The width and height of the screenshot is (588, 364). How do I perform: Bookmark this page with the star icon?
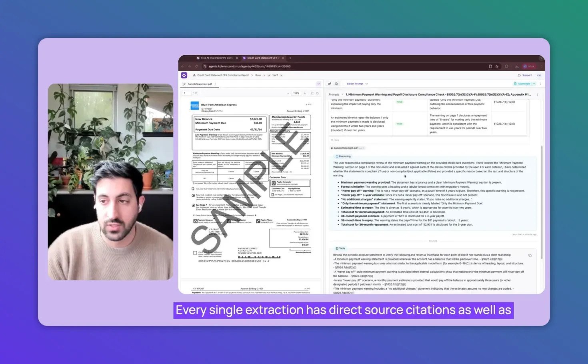[x=497, y=66]
